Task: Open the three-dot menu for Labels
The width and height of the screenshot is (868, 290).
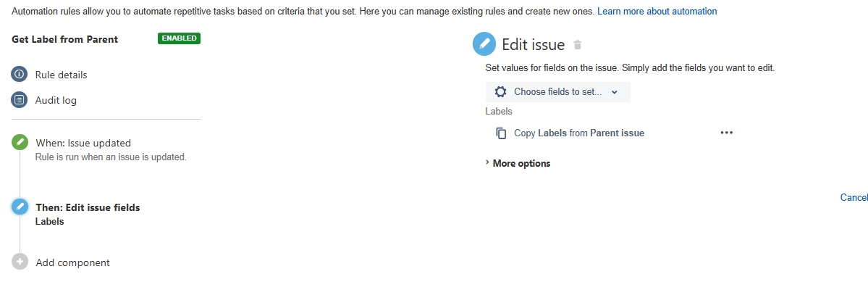Action: (x=726, y=133)
